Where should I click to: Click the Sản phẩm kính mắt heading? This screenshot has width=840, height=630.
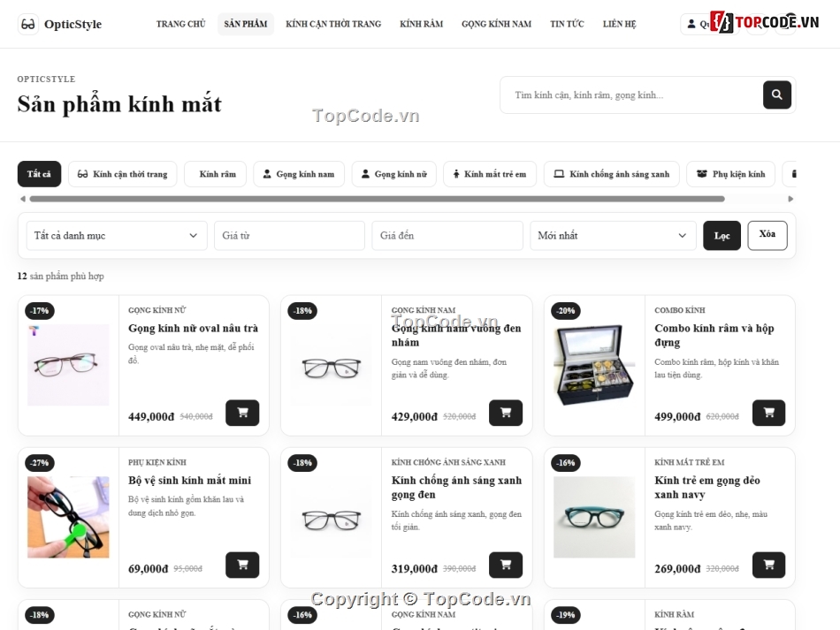tap(119, 104)
